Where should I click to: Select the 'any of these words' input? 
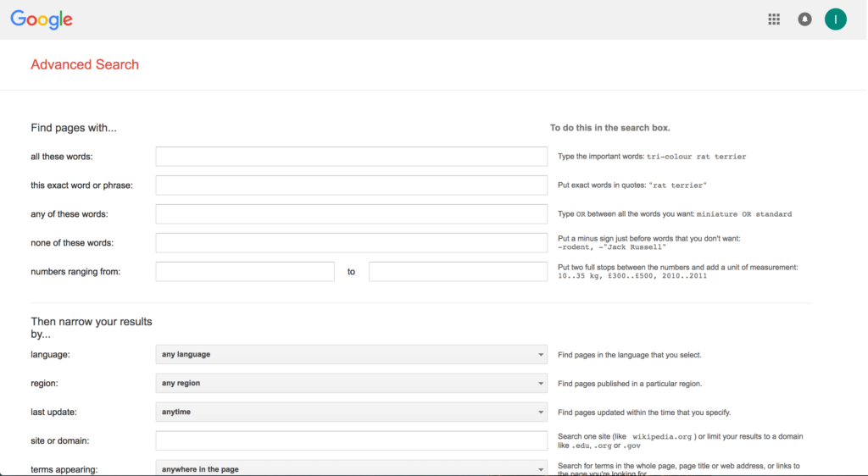(x=351, y=214)
